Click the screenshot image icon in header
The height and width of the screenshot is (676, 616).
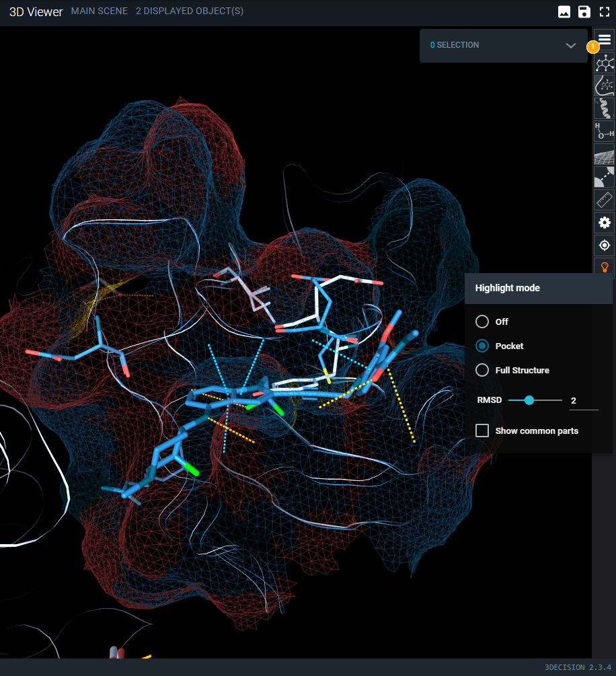[x=564, y=11]
